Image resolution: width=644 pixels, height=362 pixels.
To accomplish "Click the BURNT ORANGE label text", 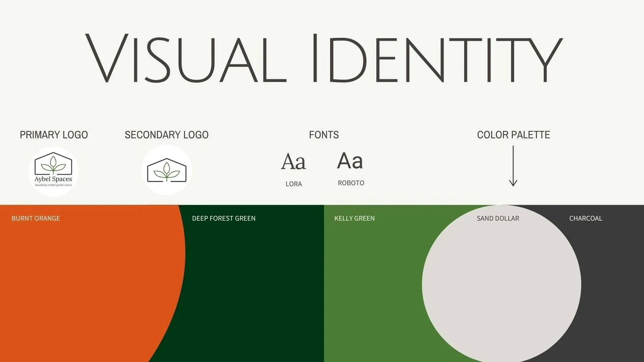I will coord(36,218).
